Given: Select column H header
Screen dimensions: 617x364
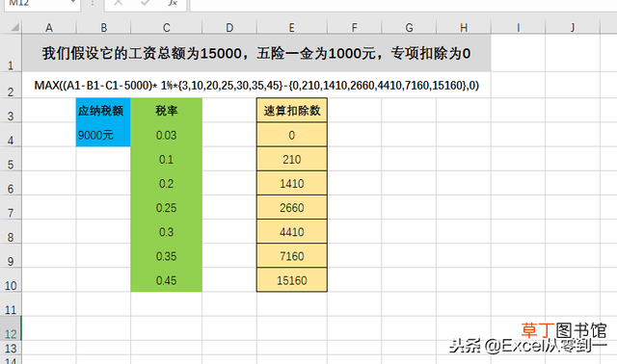Looking at the screenshot, I should (464, 28).
